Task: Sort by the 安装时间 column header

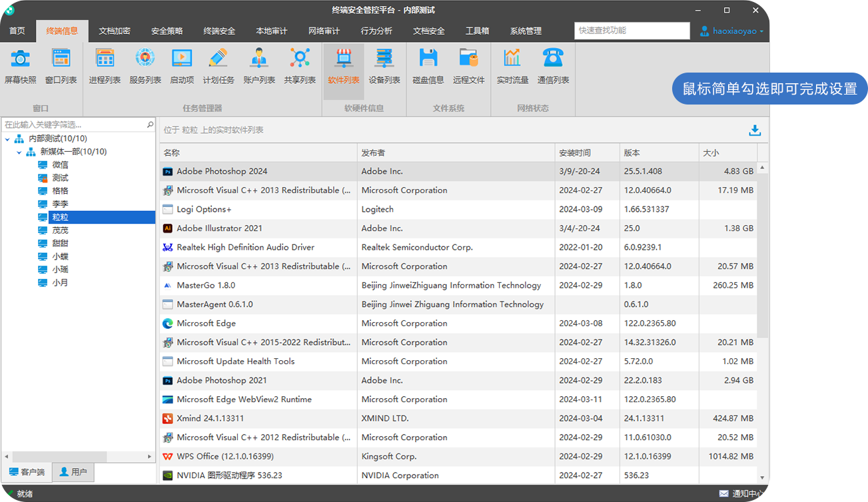Action: click(588, 152)
